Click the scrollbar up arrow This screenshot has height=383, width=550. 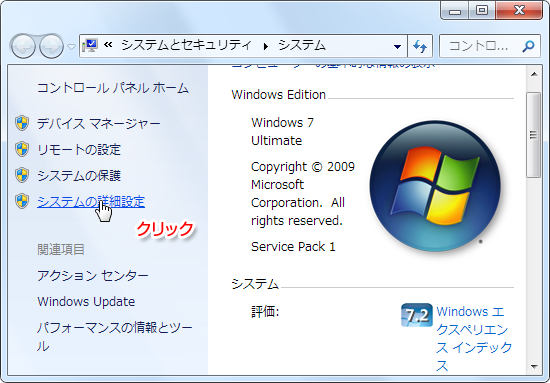(x=534, y=74)
